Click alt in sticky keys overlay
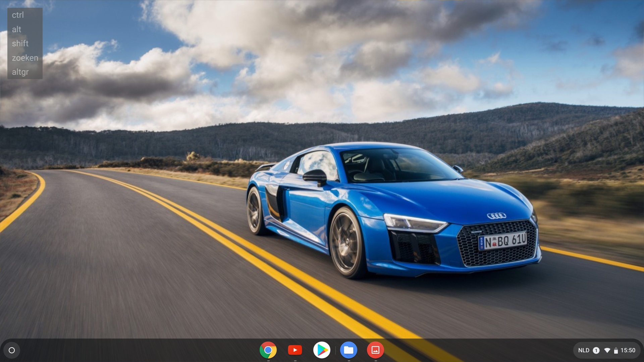Image resolution: width=644 pixels, height=362 pixels. [x=16, y=29]
